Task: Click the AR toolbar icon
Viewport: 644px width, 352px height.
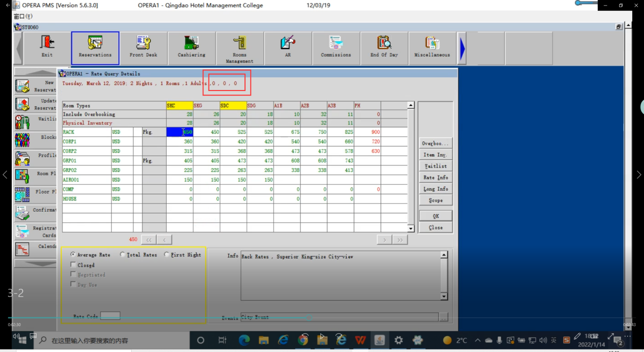Action: 288,46
